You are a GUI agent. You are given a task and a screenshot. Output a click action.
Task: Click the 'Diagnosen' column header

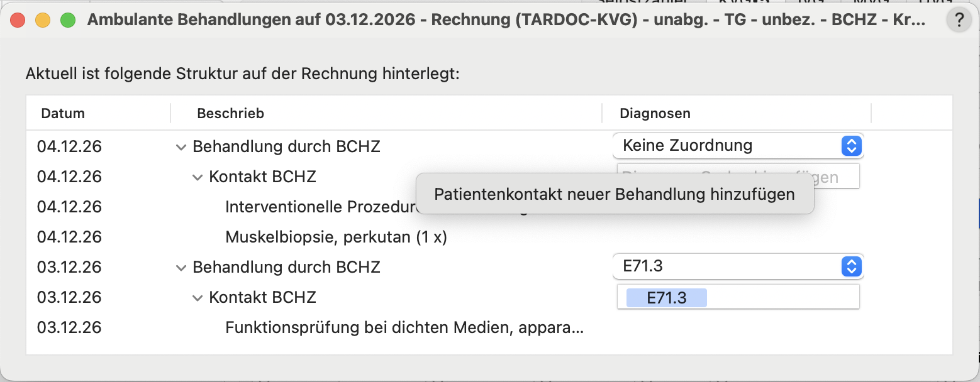[655, 114]
